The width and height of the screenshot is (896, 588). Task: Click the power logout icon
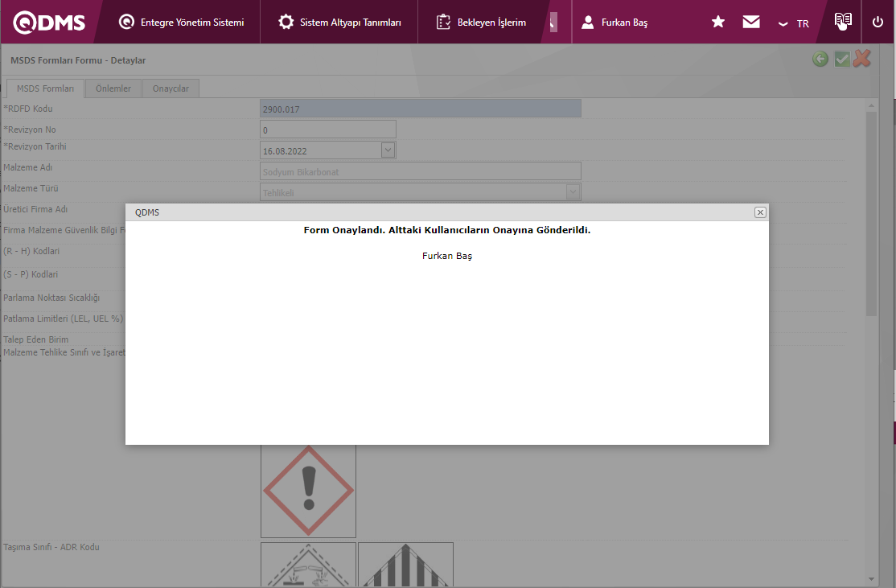(x=878, y=23)
